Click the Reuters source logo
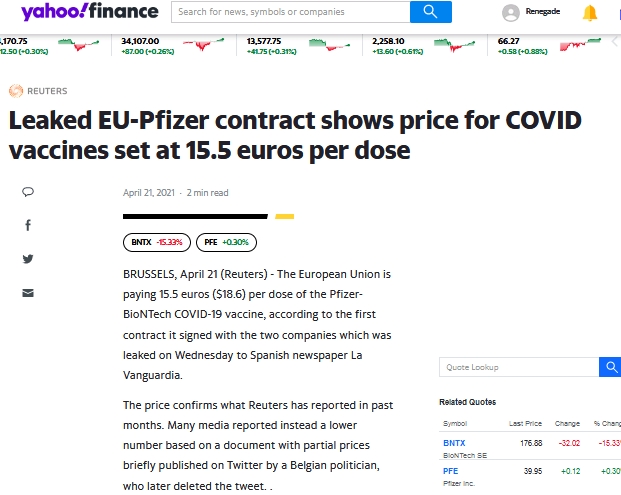 (16, 91)
